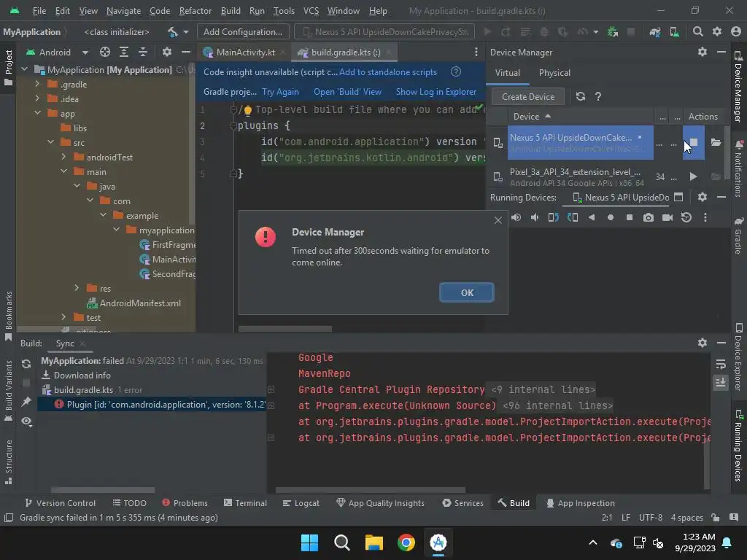Click Expand All in Project panel
This screenshot has width=747, height=560.
point(124,52)
